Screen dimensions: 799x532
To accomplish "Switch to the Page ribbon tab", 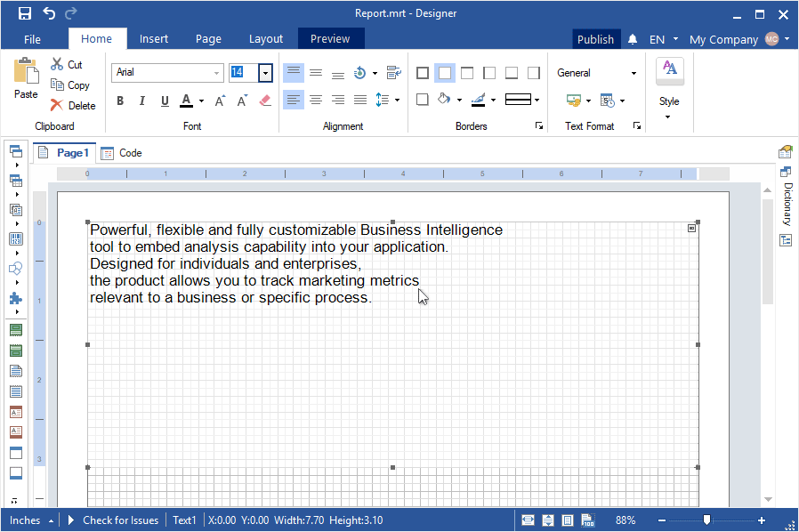I will 208,39.
